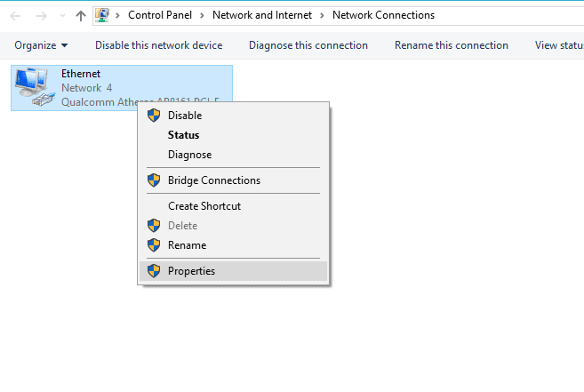Click View status toolbar command

pyautogui.click(x=559, y=45)
